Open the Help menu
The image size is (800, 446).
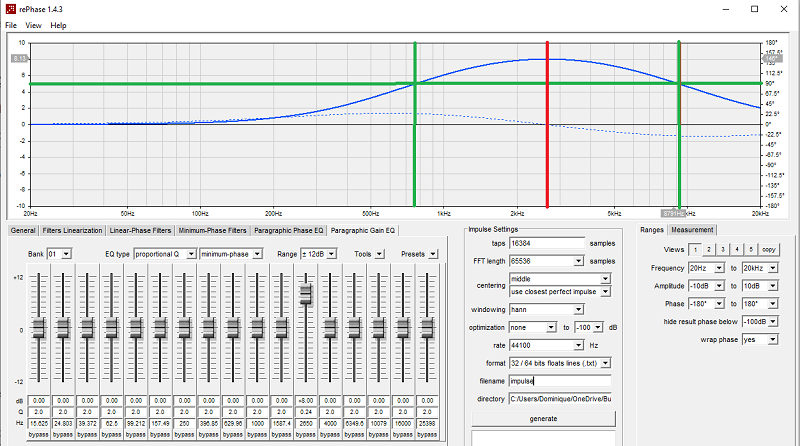click(x=58, y=26)
